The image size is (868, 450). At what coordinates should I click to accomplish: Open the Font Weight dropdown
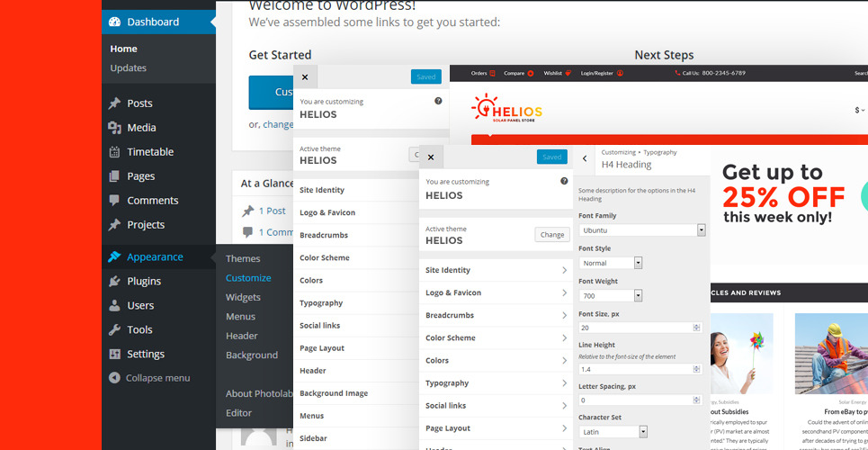click(x=638, y=295)
